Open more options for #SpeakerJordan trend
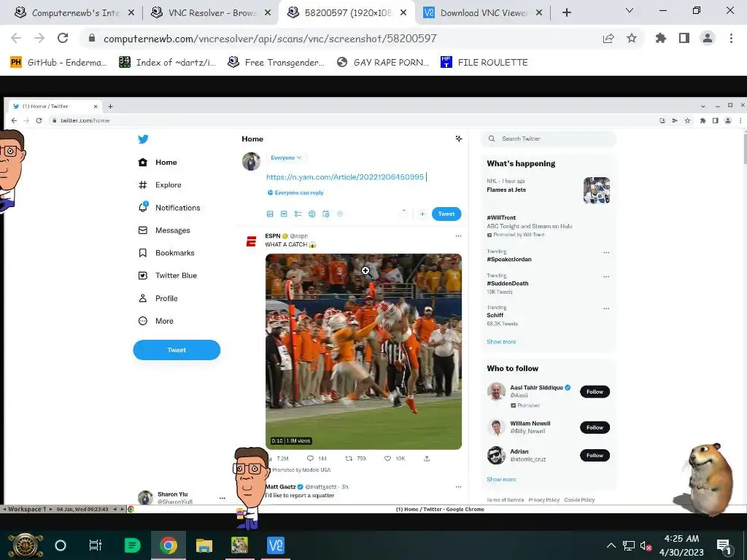Viewport: 747px width, 560px height. pos(606,252)
